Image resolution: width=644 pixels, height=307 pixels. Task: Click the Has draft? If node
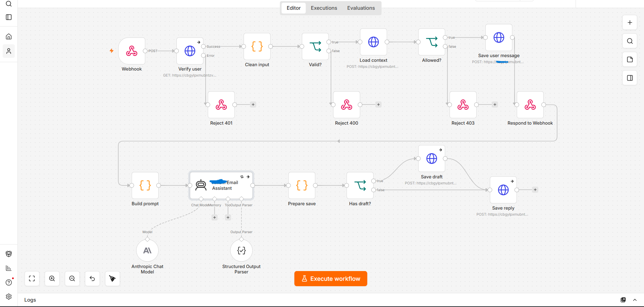360,185
